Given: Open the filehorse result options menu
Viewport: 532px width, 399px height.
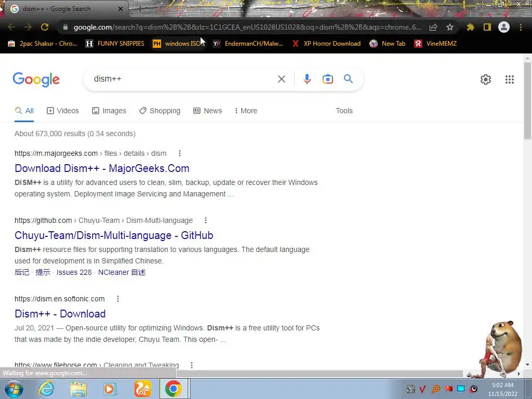Looking at the screenshot, I should pos(192,365).
